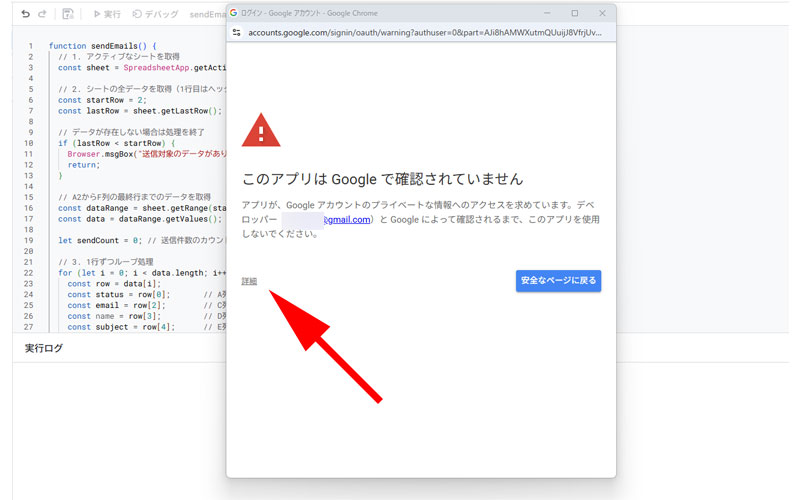Click the 'if (lastRow < startRow)' code line
The image size is (800, 500).
pos(116,143)
